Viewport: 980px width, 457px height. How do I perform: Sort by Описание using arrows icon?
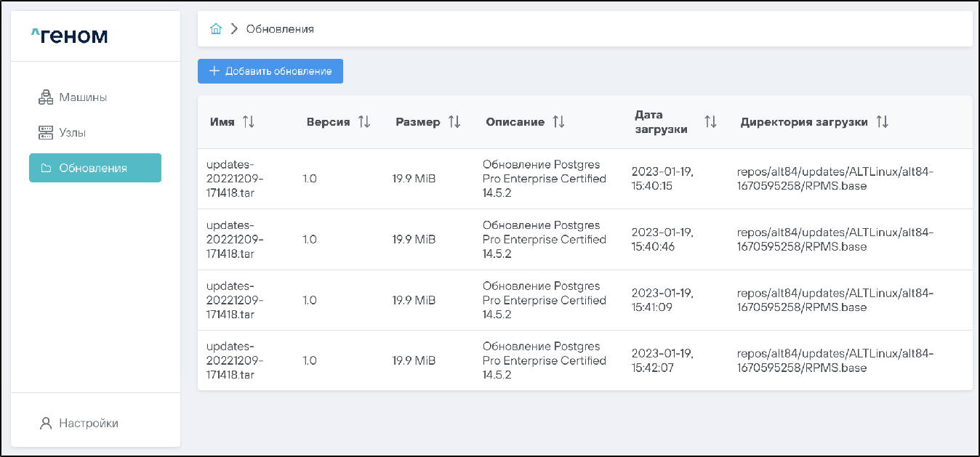558,122
